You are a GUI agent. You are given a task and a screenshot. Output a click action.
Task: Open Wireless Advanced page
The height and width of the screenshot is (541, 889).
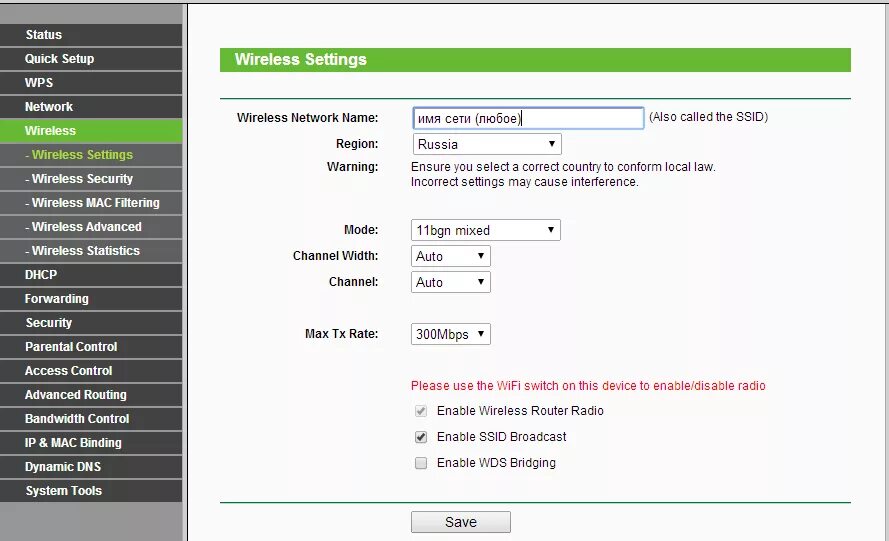pos(91,227)
